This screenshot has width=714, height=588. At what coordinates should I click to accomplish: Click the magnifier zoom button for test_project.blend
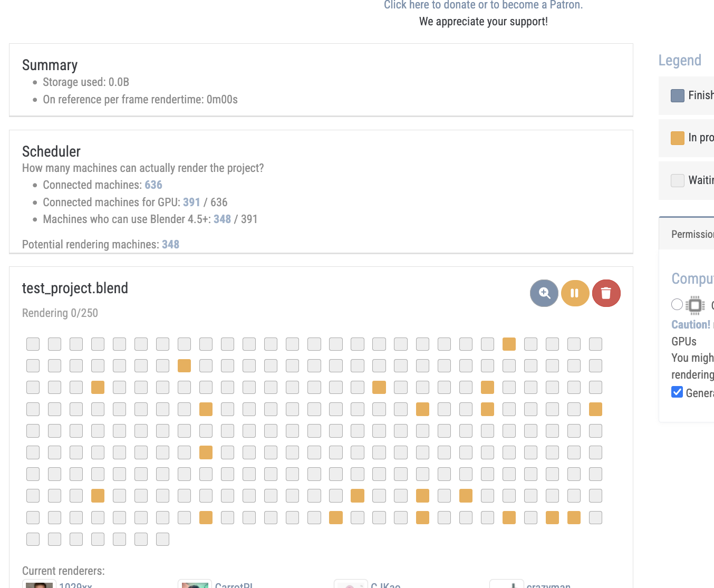544,293
